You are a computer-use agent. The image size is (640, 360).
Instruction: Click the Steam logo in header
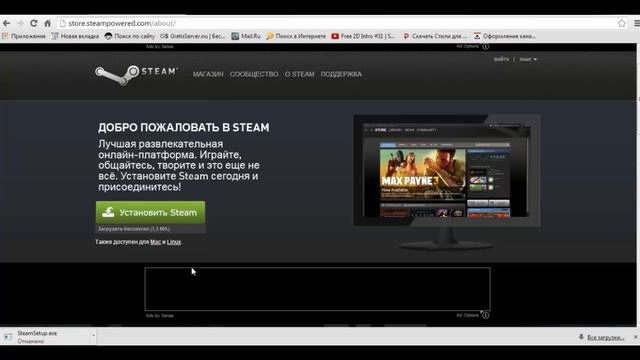point(136,74)
